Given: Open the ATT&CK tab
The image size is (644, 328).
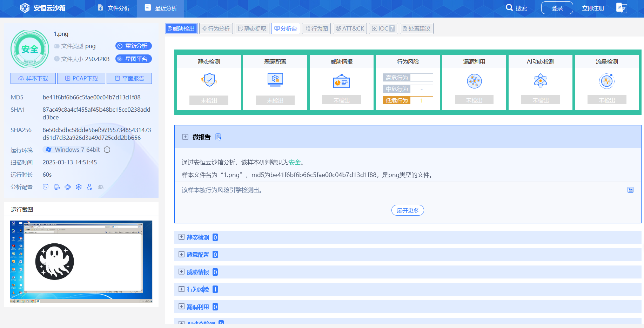Looking at the screenshot, I should pos(350,28).
